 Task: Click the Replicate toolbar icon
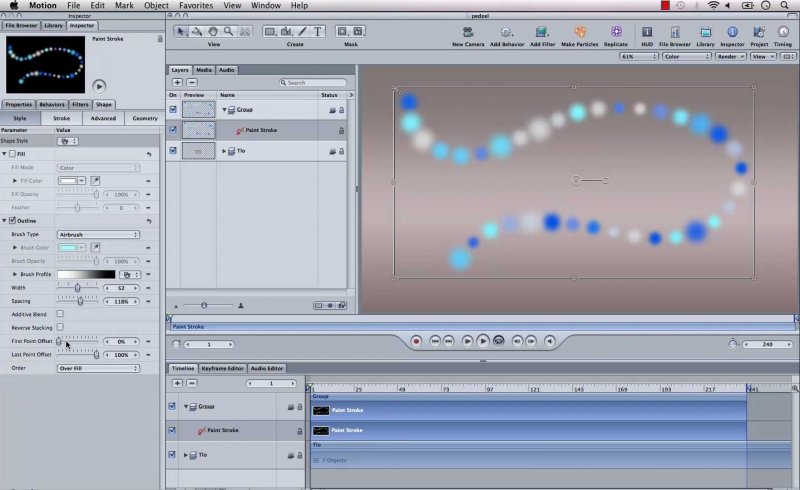[616, 32]
